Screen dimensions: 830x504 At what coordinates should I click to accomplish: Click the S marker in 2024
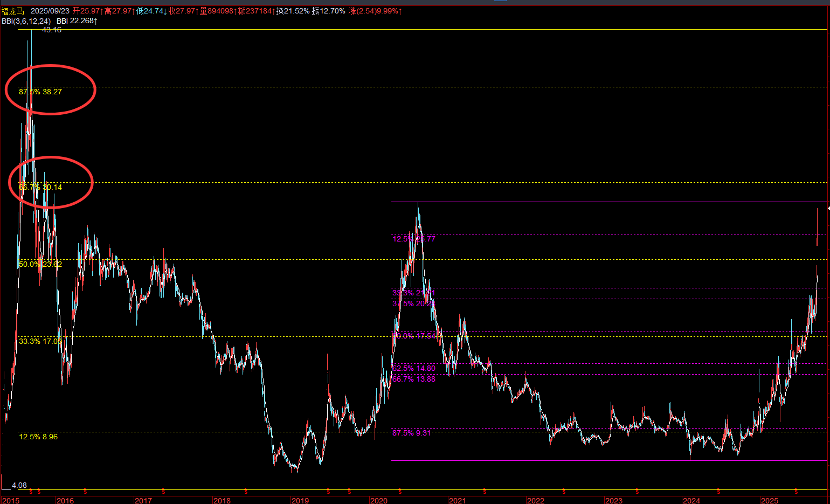click(x=718, y=491)
